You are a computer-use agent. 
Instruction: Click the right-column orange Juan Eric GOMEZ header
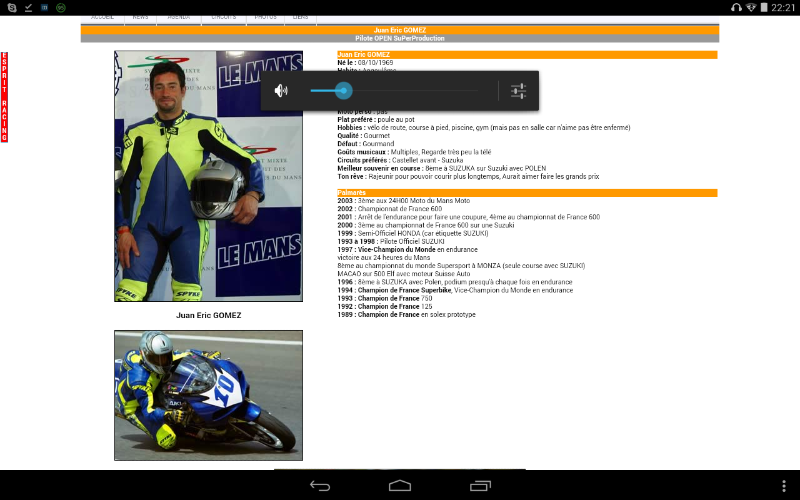[x=527, y=55]
